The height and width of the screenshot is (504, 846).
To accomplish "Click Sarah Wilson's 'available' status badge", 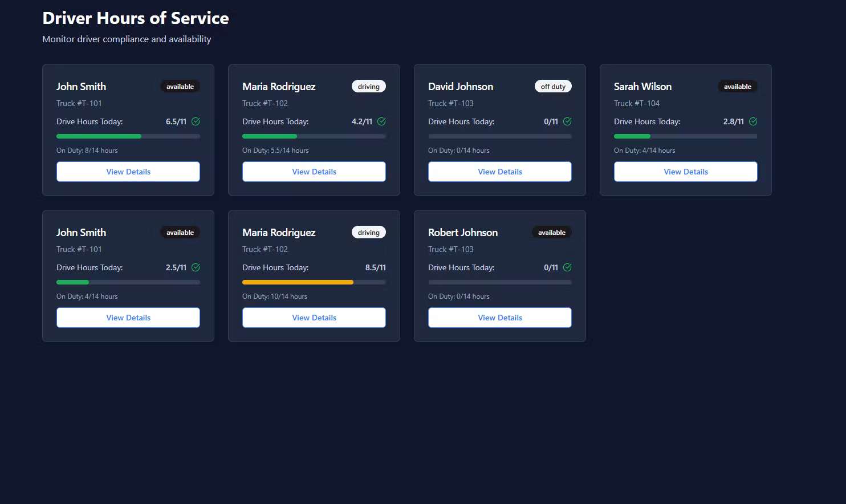I will [x=738, y=87].
